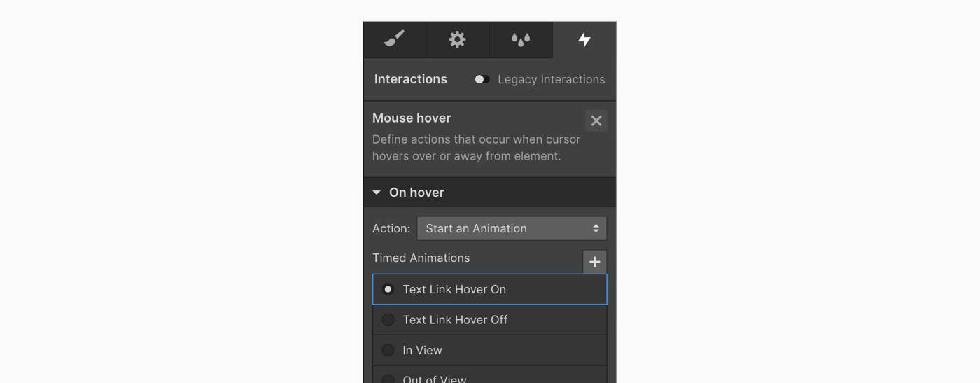Click the Timed Animations label
The image size is (980, 383).
421,258
